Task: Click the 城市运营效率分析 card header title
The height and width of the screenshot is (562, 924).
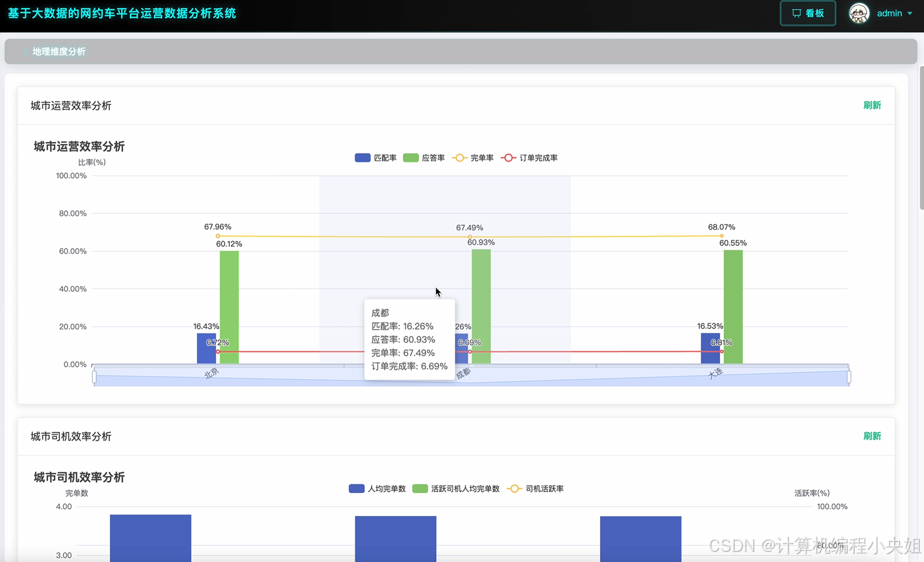Action: 71,105
